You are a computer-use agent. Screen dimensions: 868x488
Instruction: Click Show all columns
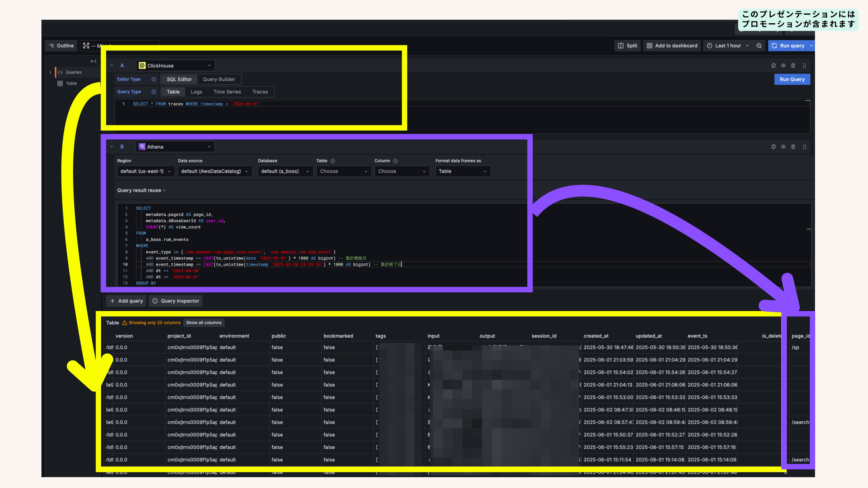coord(204,323)
